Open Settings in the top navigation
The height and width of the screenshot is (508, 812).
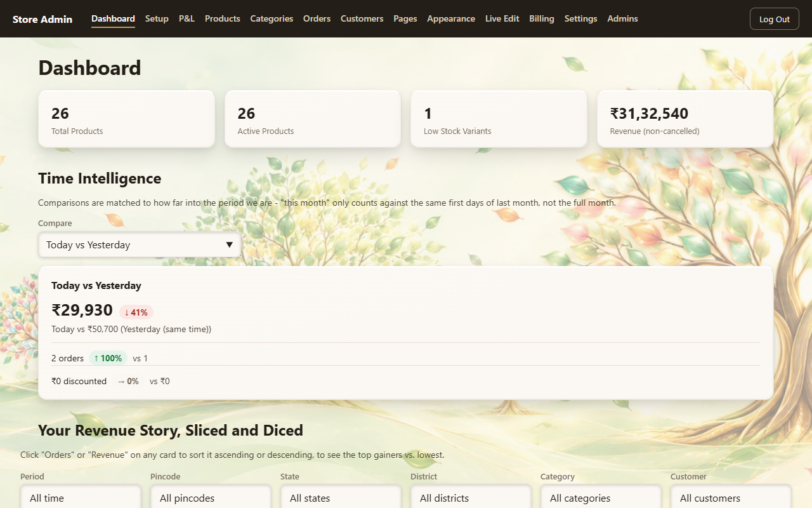point(580,18)
